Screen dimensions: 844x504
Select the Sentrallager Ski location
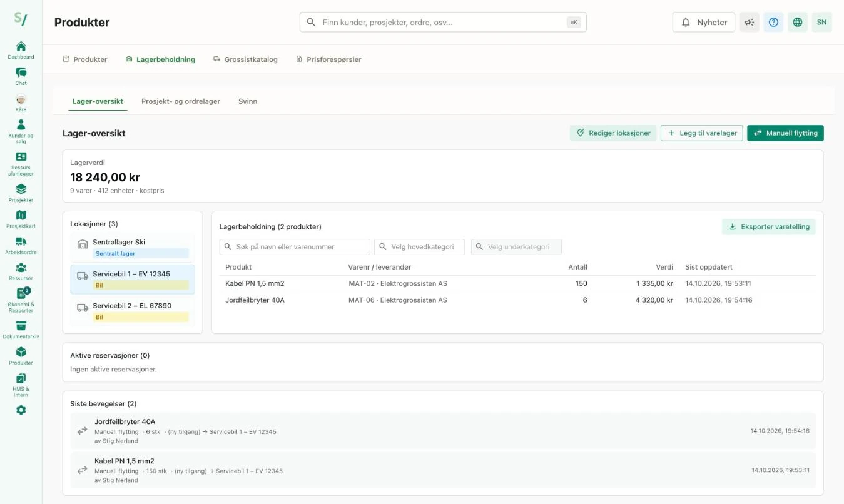click(133, 248)
